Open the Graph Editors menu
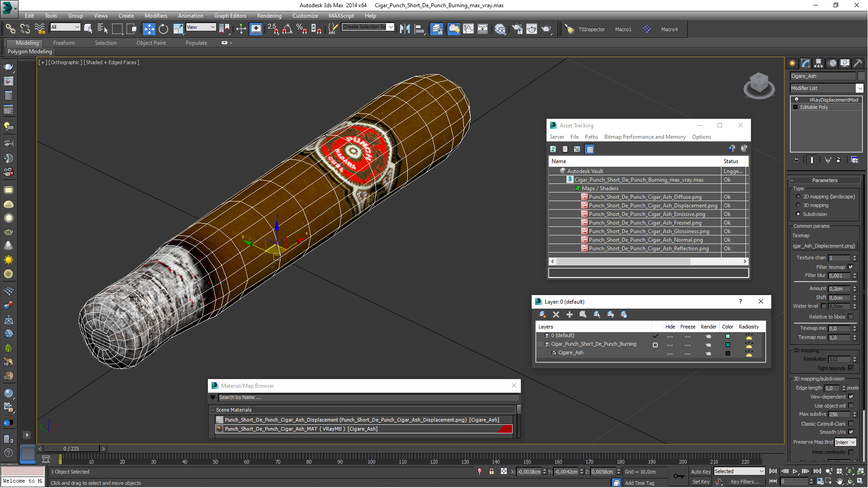868x488 pixels. (x=230, y=15)
